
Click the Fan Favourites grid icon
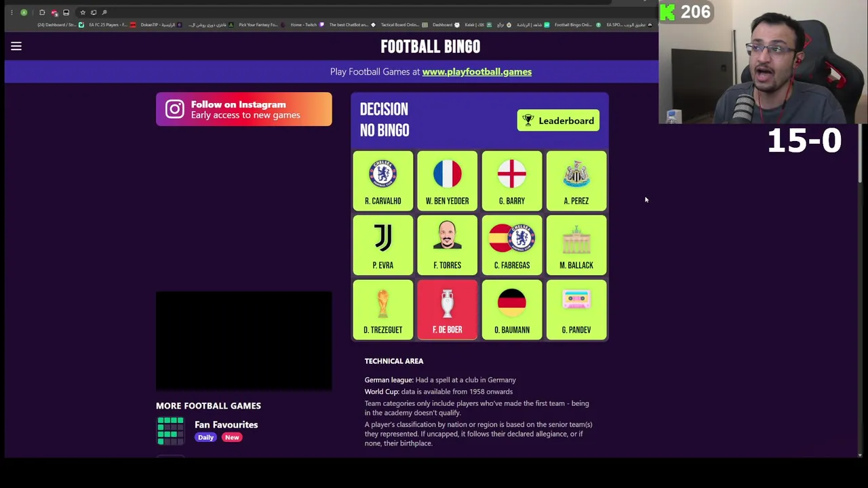click(170, 431)
